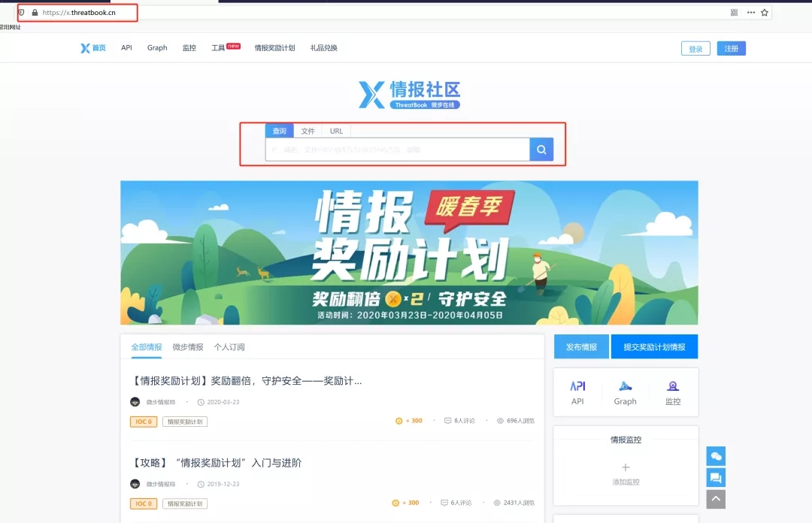812x523 pixels.
Task: Switch to the 个人订阅 tab
Action: (x=229, y=347)
